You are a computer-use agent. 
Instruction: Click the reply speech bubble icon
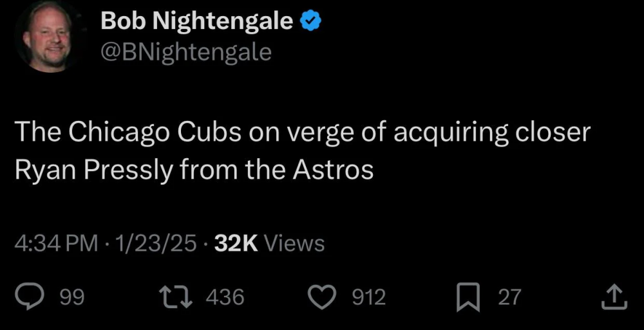(x=30, y=297)
